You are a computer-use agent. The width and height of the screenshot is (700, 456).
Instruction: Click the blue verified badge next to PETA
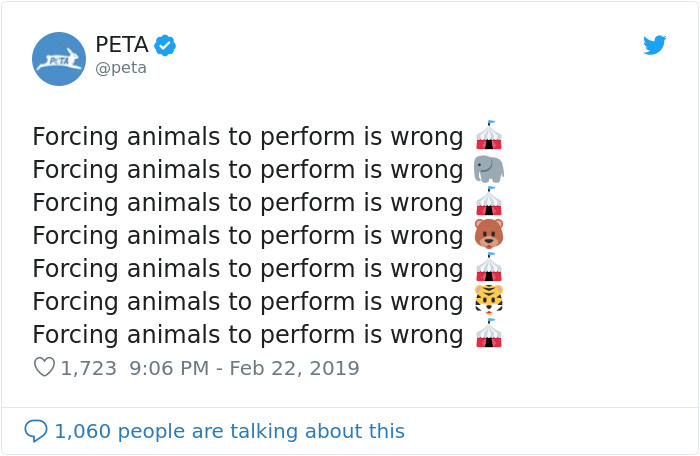tap(165, 45)
